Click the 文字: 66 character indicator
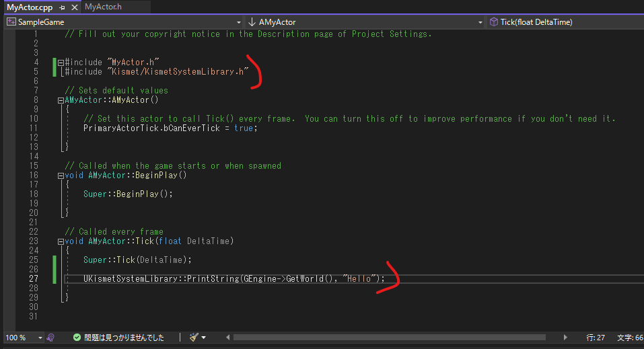This screenshot has height=349, width=644. [630, 338]
